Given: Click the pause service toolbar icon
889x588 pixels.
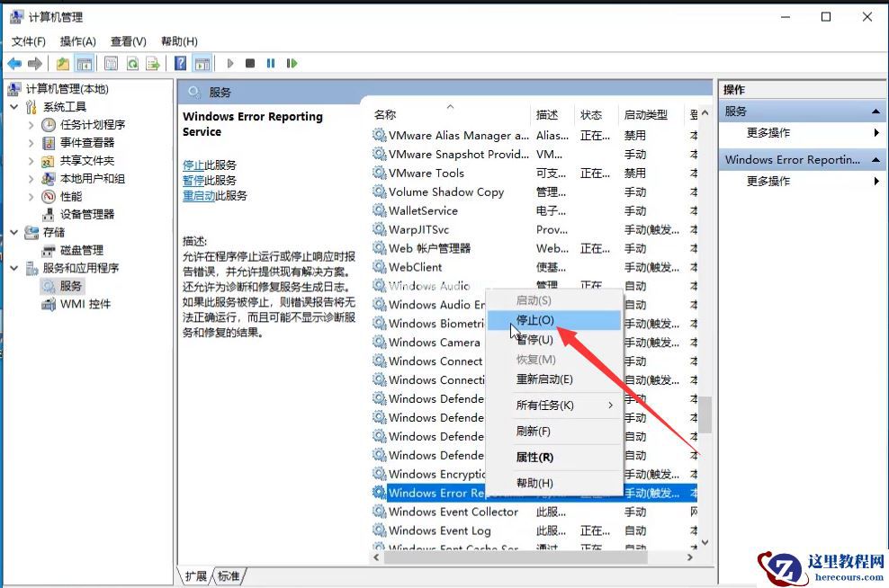Looking at the screenshot, I should click(270, 63).
